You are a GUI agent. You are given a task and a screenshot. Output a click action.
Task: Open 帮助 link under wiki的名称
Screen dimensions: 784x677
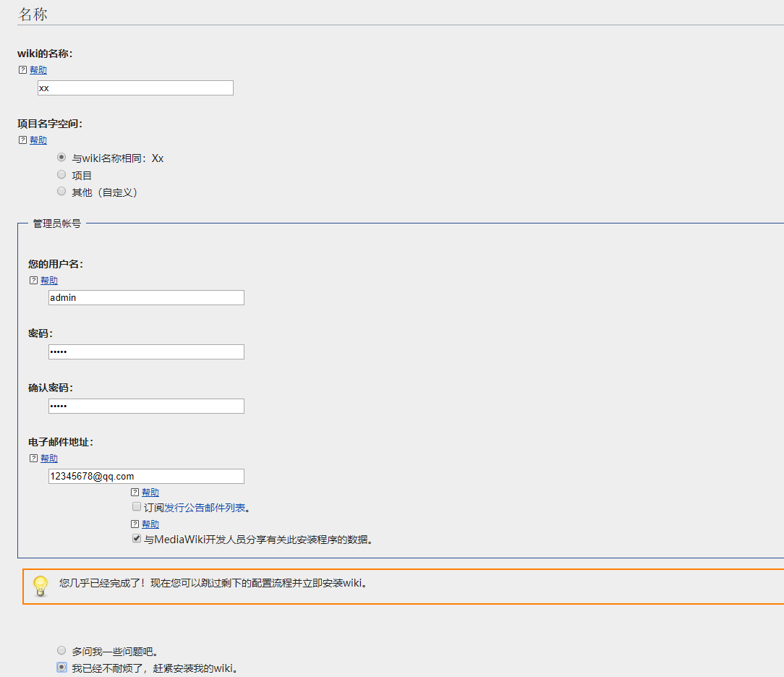click(x=38, y=70)
